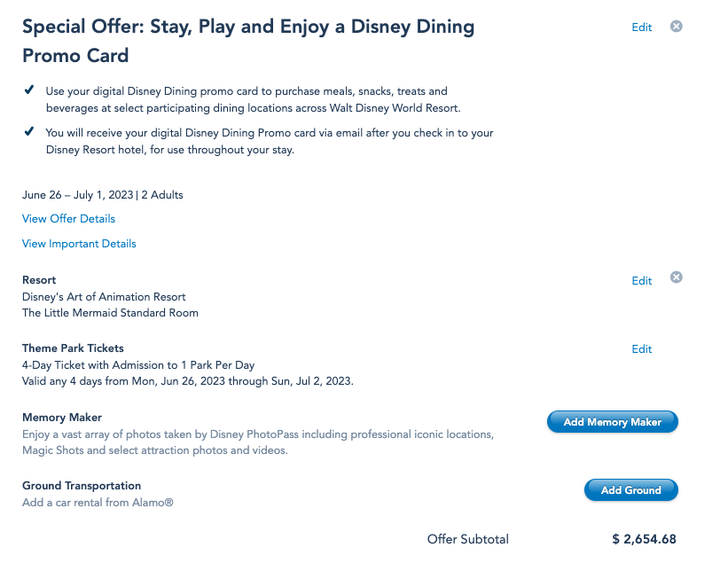Click the Theme Park Tickets heading
Screen dimensions: 728x563
point(73,348)
